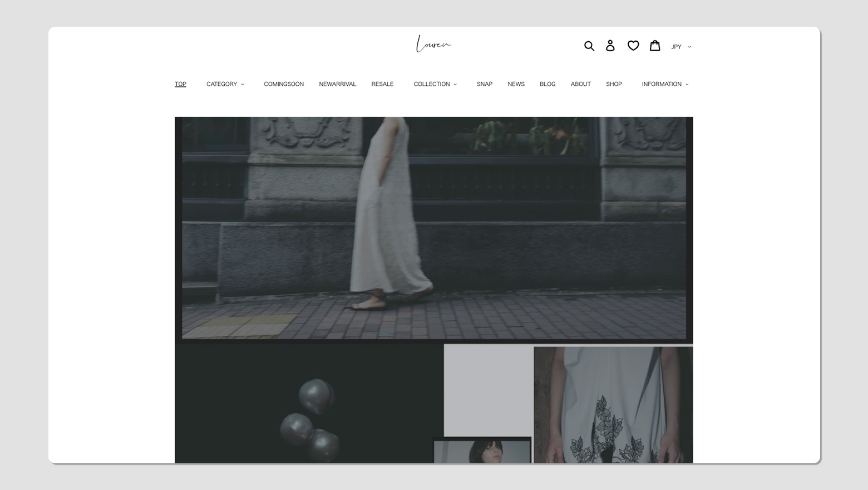Image resolution: width=868 pixels, height=490 pixels.
Task: Expand the INFORMATION menu
Action: click(665, 84)
